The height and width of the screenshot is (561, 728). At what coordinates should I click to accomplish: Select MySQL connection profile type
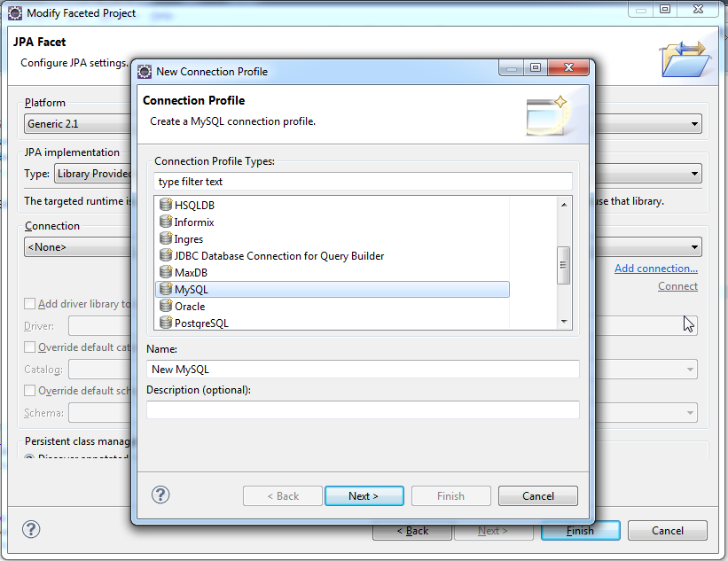tap(191, 290)
